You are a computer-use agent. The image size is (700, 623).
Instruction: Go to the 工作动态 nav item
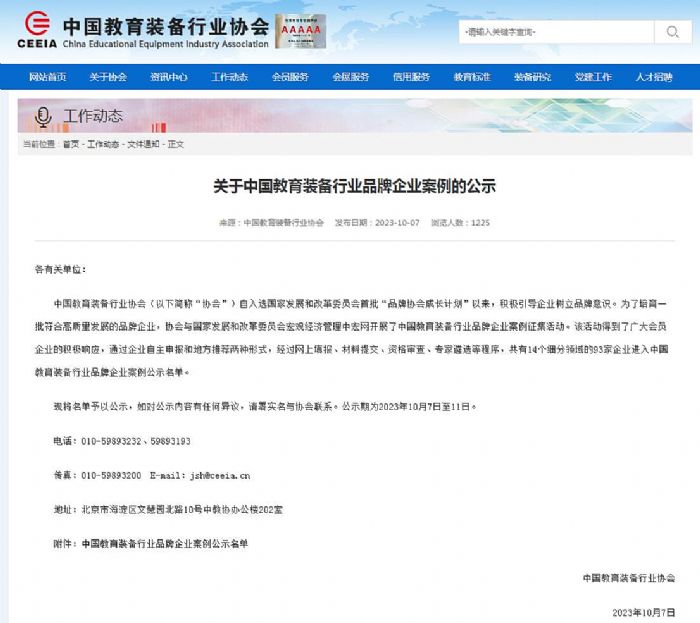[229, 77]
